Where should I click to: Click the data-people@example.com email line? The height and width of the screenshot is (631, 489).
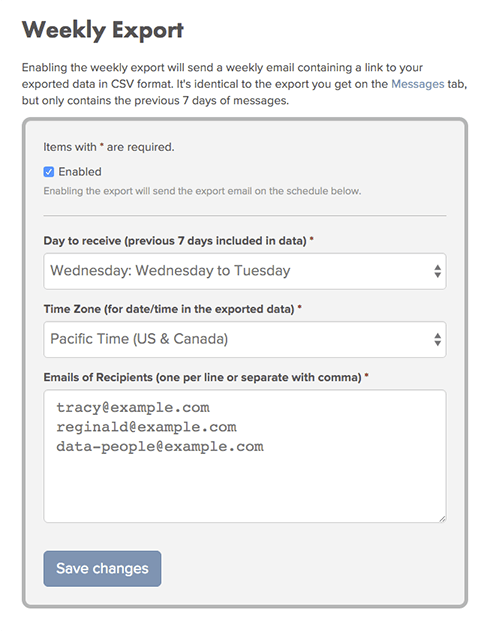(160, 447)
